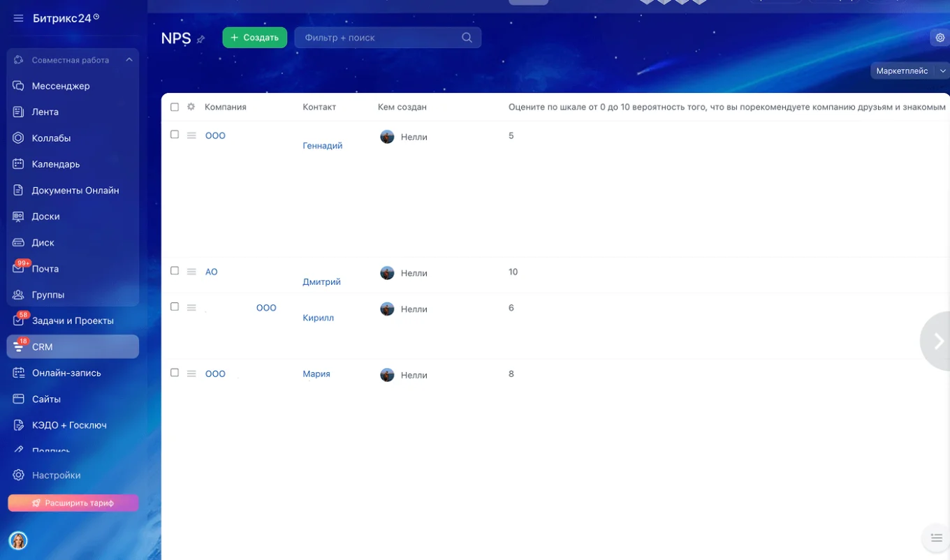Tick the checkbox for the Дмитрий row
The image size is (950, 560).
[x=175, y=271]
